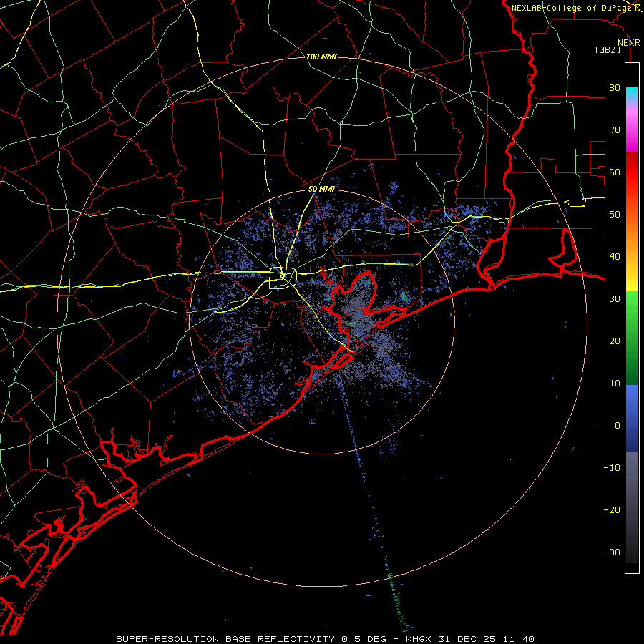The height and width of the screenshot is (644, 644).
Task: Select the 80 value on the dBZ scale
Action: tap(615, 88)
